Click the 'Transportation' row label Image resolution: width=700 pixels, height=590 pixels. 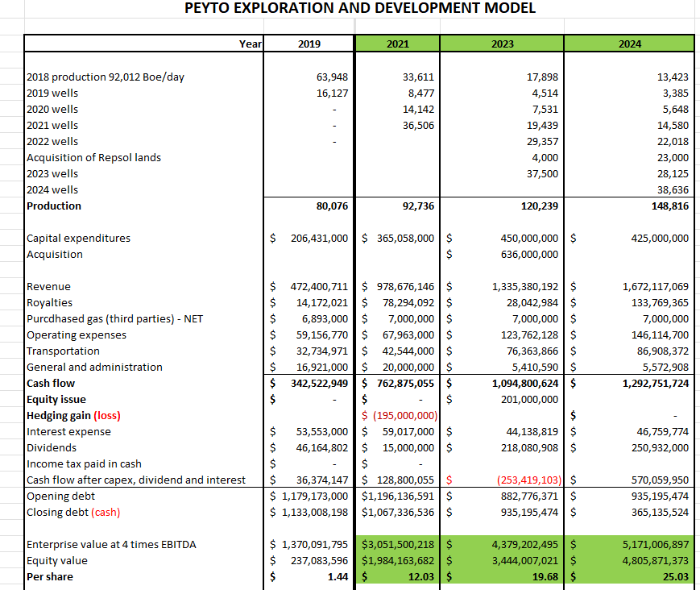click(x=63, y=351)
